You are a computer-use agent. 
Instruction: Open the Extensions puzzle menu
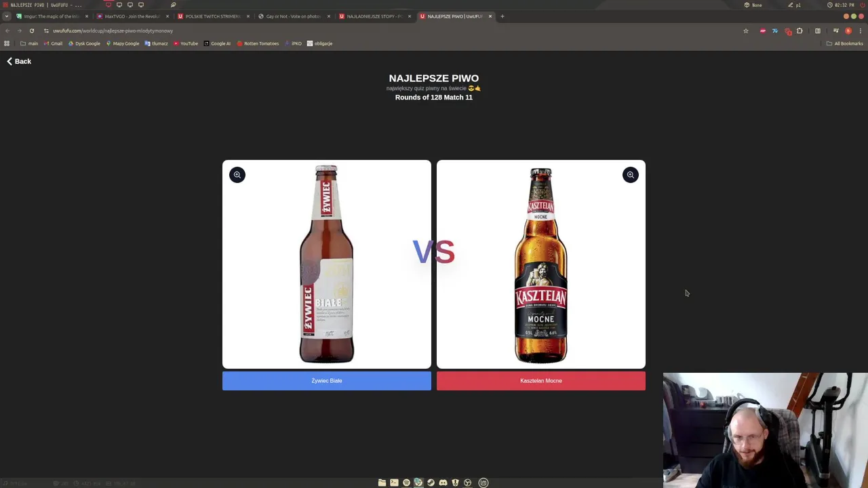(800, 30)
